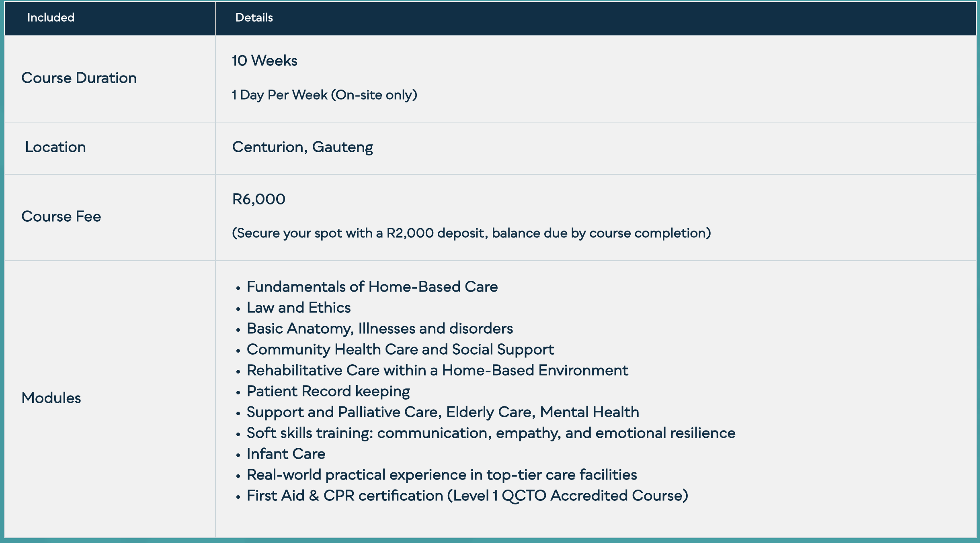
Task: Select the 'Modules' row label
Action: [x=51, y=398]
